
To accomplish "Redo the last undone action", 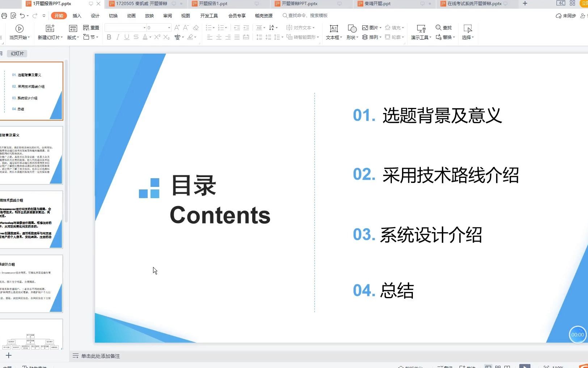I will click(35, 16).
